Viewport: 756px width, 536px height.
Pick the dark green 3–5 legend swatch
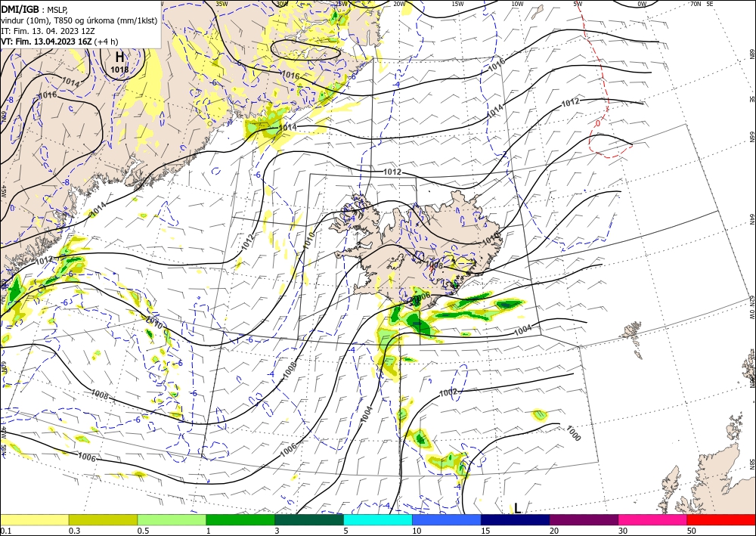pyautogui.click(x=309, y=519)
